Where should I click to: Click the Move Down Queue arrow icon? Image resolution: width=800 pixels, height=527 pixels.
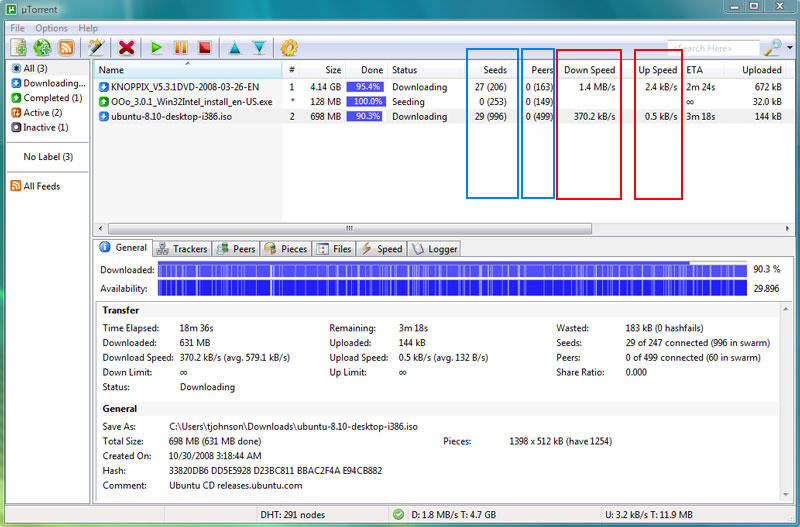point(259,48)
